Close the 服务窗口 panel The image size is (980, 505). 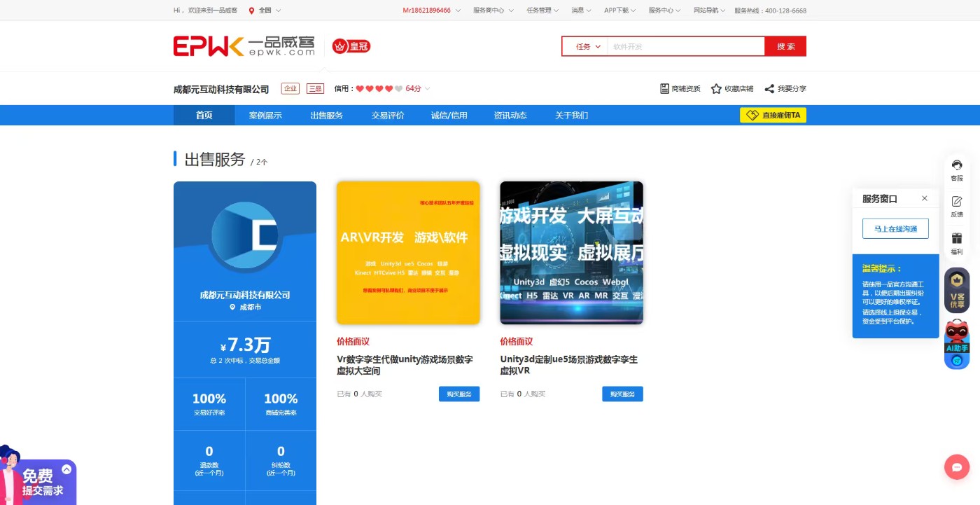tap(925, 198)
